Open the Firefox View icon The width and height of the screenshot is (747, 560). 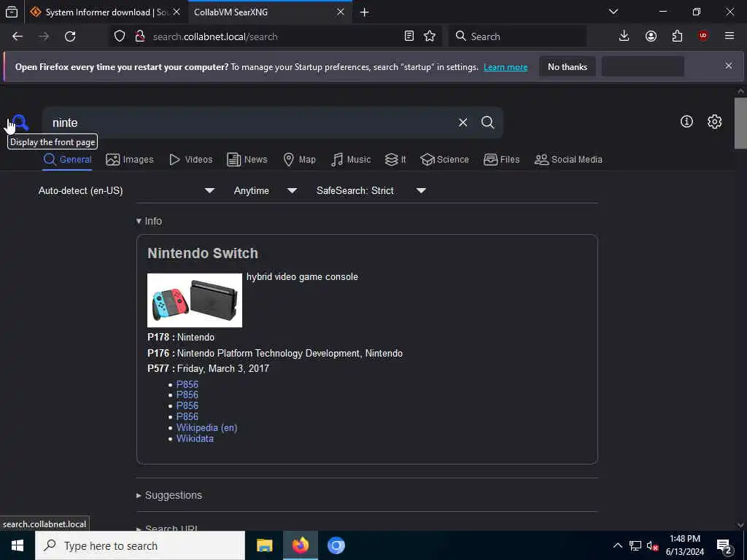coord(12,12)
